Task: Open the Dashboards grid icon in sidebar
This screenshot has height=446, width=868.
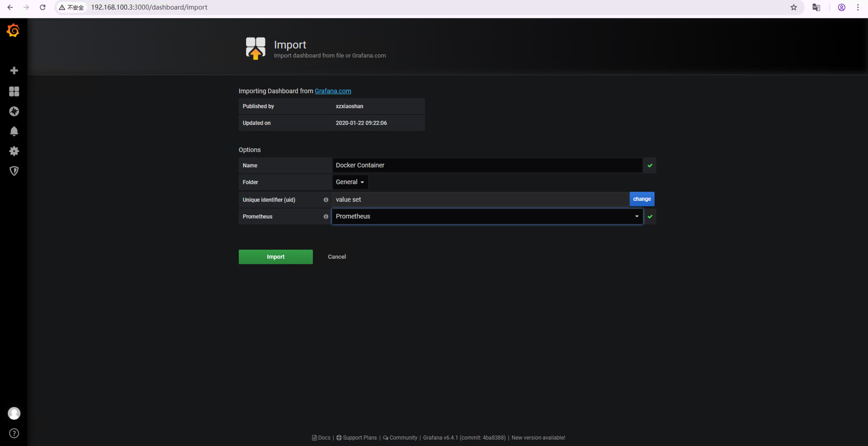Action: [x=14, y=91]
